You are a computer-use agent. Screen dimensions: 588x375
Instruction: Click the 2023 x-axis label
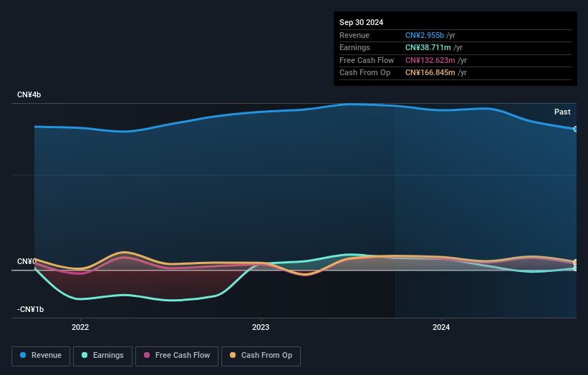pos(261,327)
